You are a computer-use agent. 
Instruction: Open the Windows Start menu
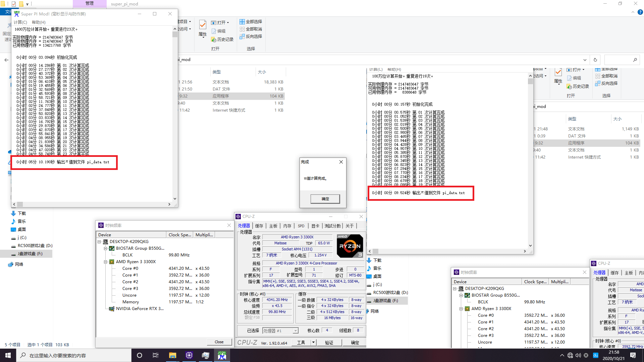(x=8, y=355)
